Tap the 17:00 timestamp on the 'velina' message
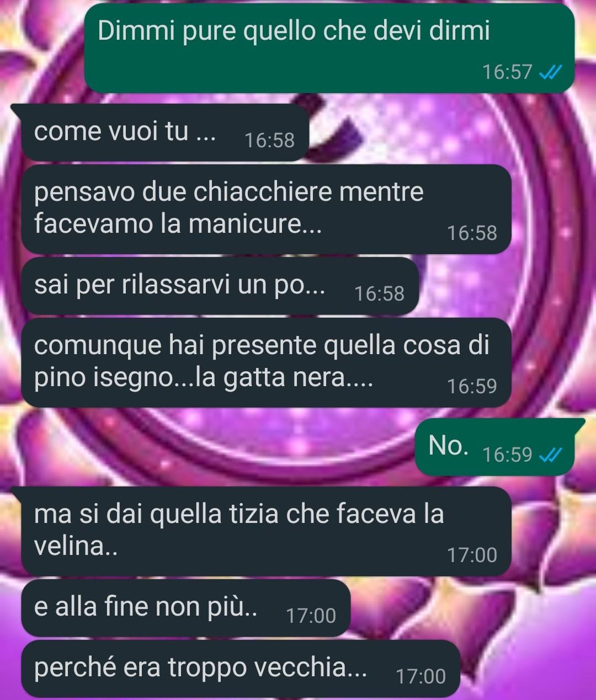The height and width of the screenshot is (700, 596). click(472, 555)
